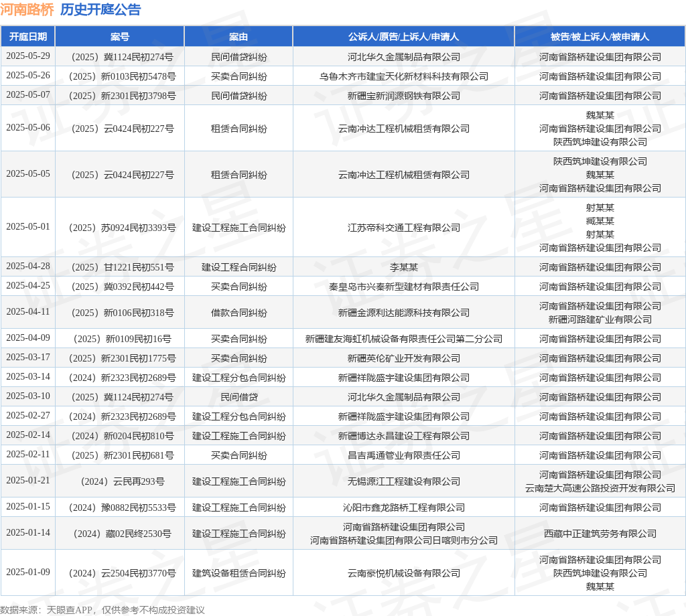Viewport: 686px width, 616px height.
Task: Click the date cell 2025-02-27
Action: click(x=28, y=415)
